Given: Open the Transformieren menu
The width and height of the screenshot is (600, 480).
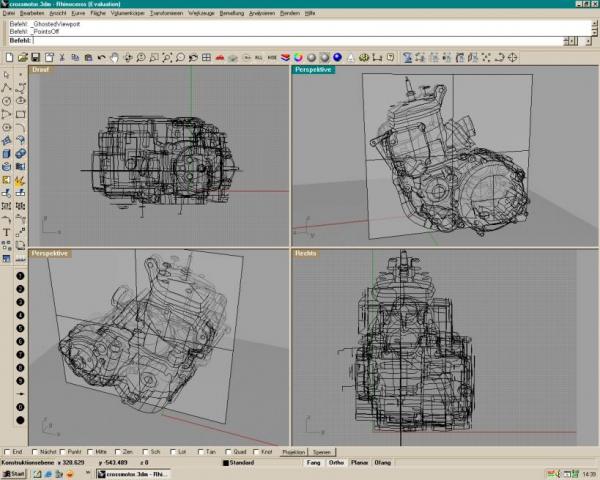Looking at the screenshot, I should (x=166, y=13).
